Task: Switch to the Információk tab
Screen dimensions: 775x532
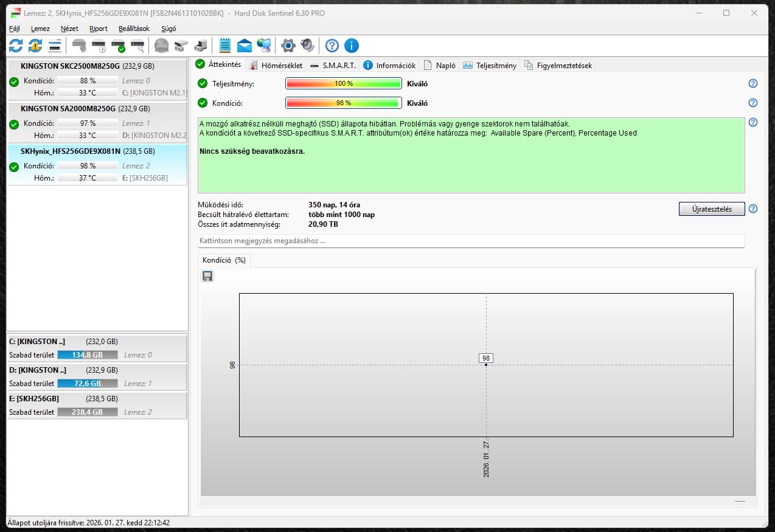Action: (x=390, y=65)
